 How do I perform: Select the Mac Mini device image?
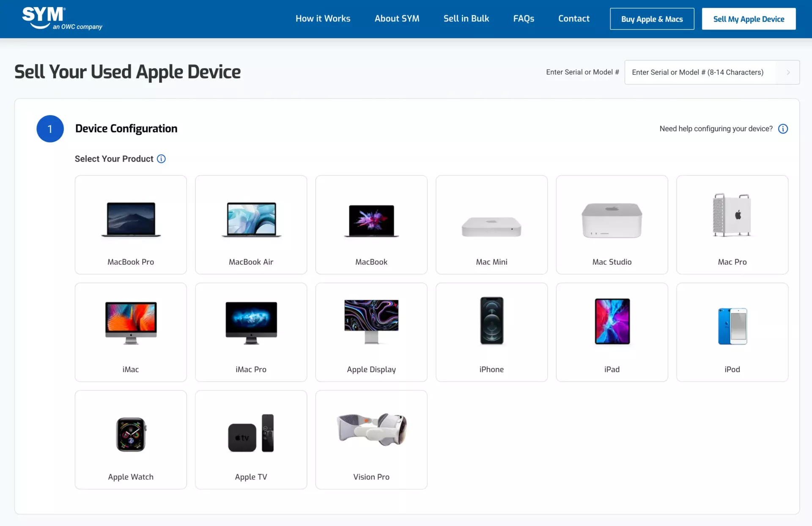[491, 227]
